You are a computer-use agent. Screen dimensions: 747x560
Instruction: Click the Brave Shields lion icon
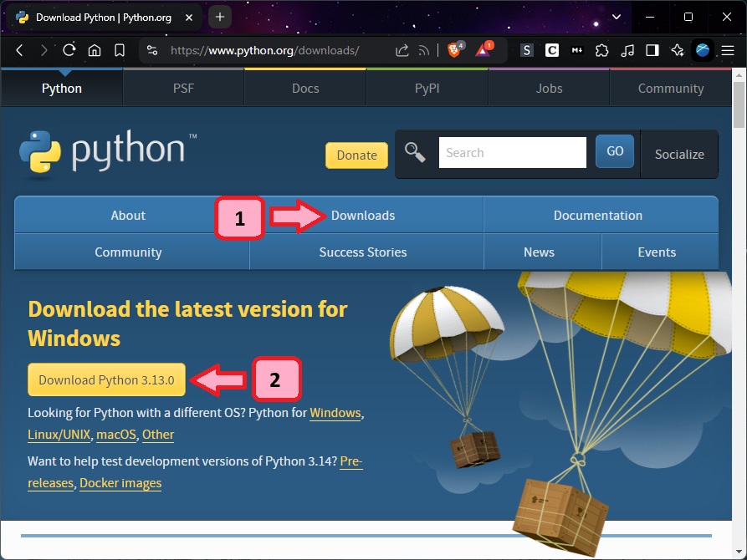(454, 50)
